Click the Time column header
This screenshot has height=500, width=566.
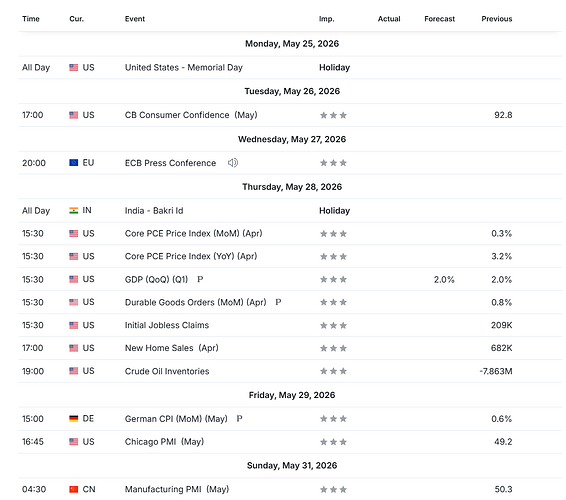pos(31,19)
